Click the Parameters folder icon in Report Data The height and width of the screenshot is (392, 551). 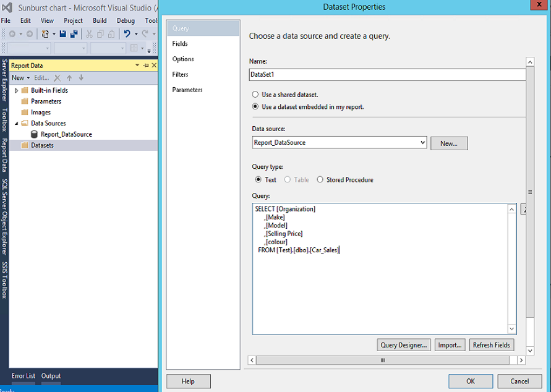tap(25, 101)
